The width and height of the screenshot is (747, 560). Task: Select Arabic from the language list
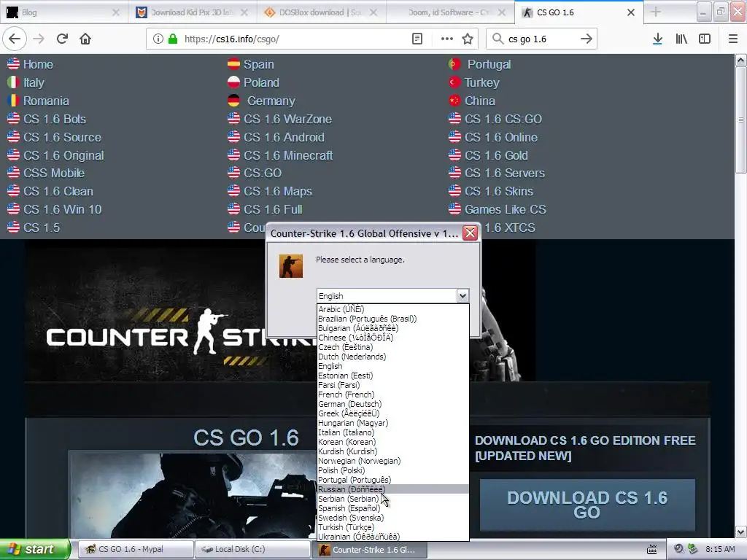click(392, 309)
